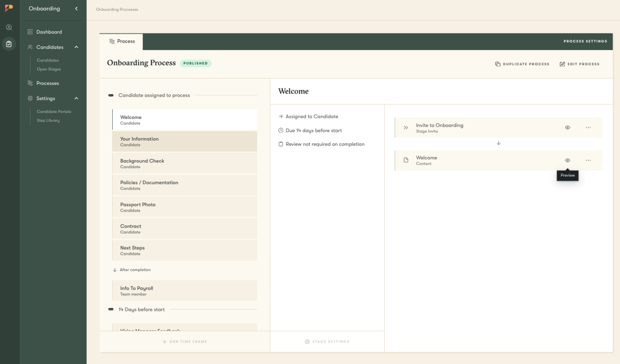Open Process Settings in the header bar

585,41
